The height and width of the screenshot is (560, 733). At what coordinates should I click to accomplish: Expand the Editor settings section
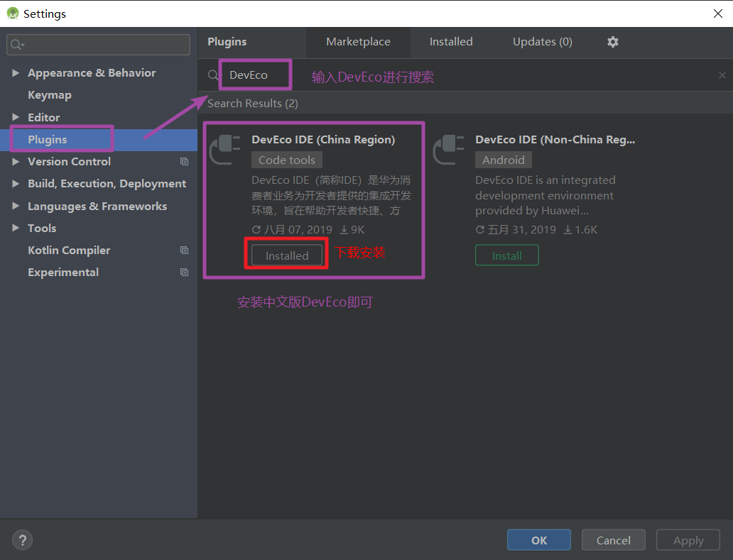point(16,117)
